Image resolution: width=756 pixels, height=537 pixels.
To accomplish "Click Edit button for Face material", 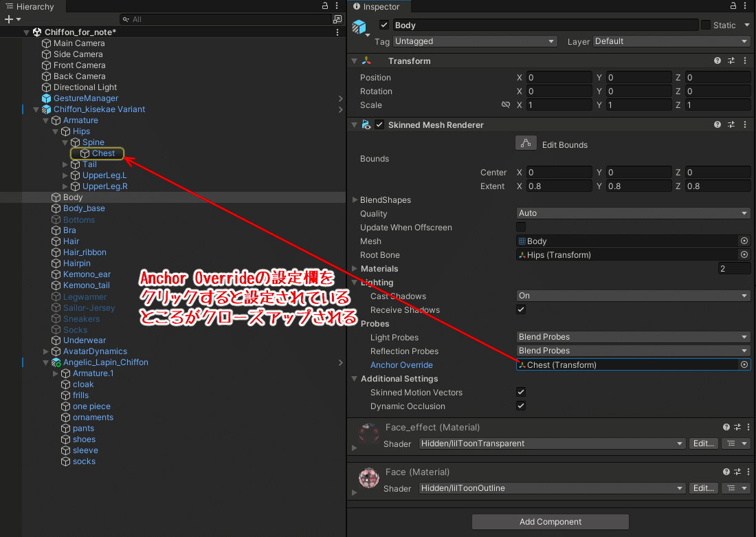I will pyautogui.click(x=704, y=488).
